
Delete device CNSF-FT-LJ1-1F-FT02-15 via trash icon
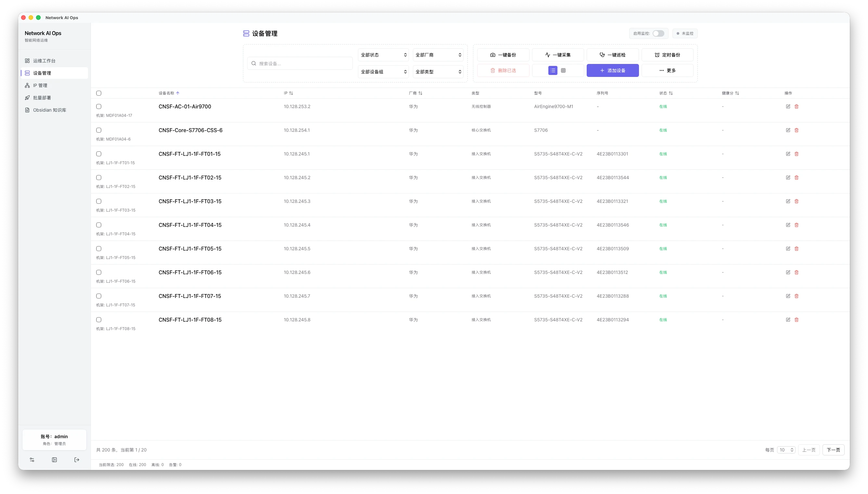pos(797,178)
